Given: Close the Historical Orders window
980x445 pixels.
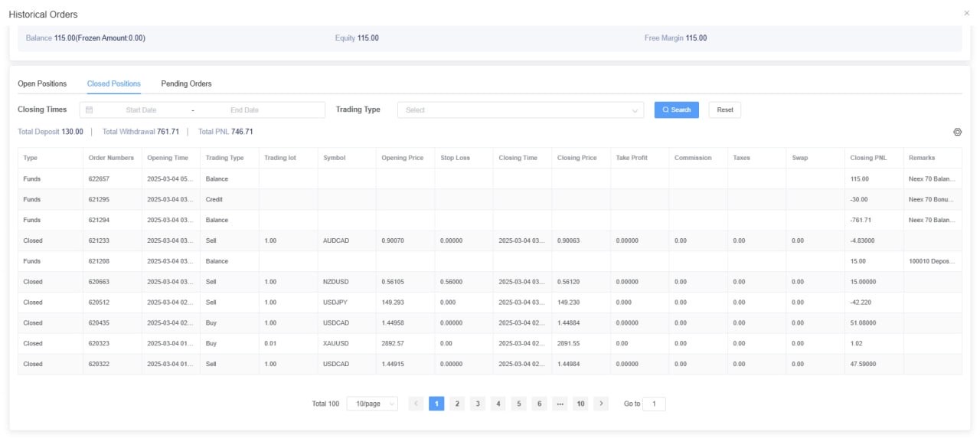Looking at the screenshot, I should (x=966, y=14).
